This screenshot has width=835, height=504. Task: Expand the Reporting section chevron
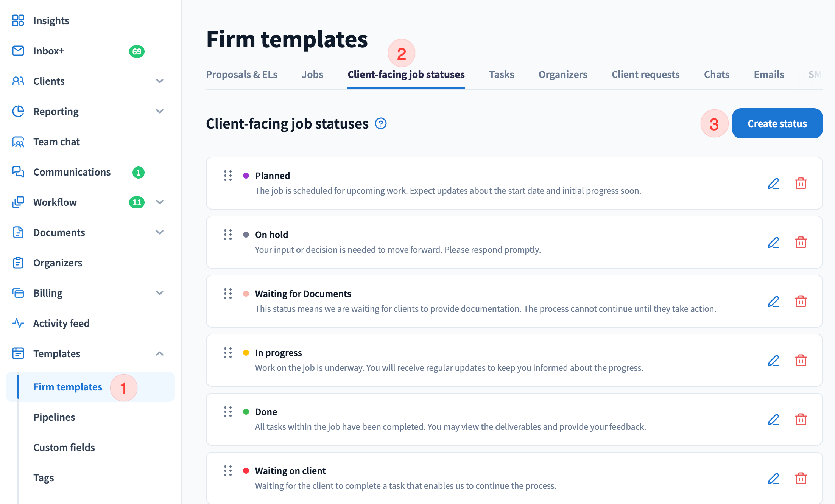point(160,111)
